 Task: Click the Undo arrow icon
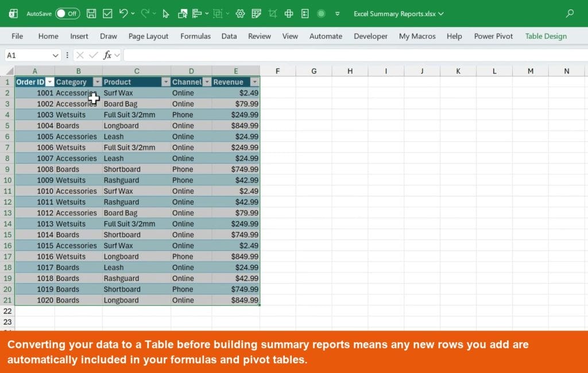[x=123, y=14]
